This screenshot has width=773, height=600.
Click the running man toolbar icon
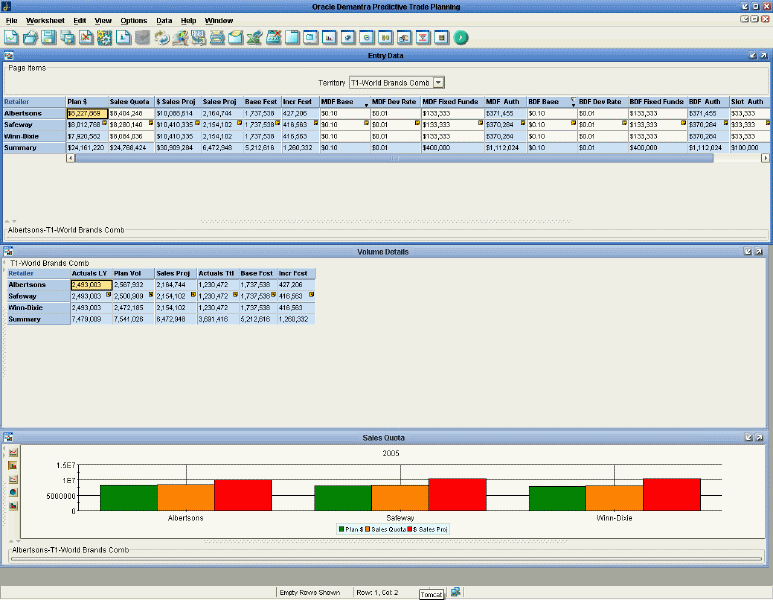tap(180, 37)
